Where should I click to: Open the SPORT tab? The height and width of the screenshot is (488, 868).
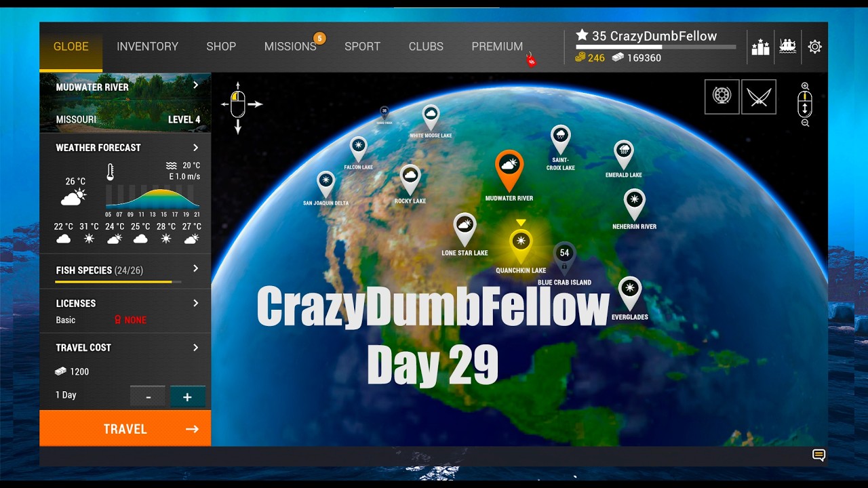pos(362,47)
